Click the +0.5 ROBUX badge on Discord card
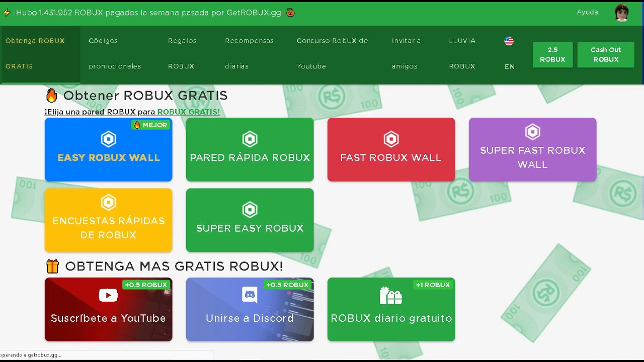Image resolution: width=644 pixels, height=362 pixels. pyautogui.click(x=287, y=285)
